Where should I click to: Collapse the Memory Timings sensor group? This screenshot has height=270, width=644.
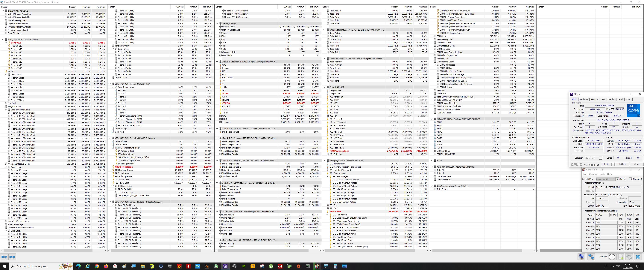tap(217, 24)
